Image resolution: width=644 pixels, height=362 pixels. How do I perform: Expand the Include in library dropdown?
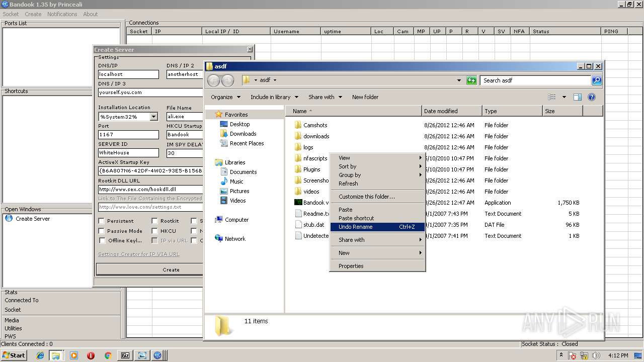[274, 97]
